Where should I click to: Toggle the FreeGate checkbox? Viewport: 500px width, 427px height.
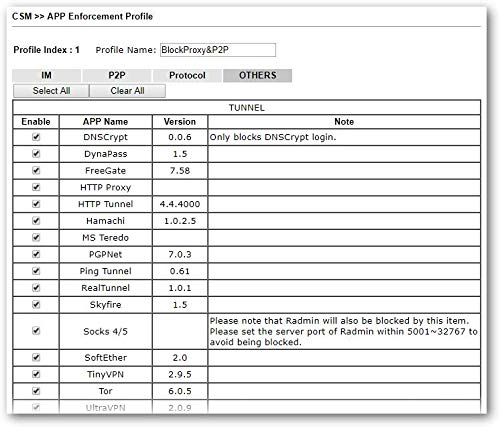[x=36, y=170]
